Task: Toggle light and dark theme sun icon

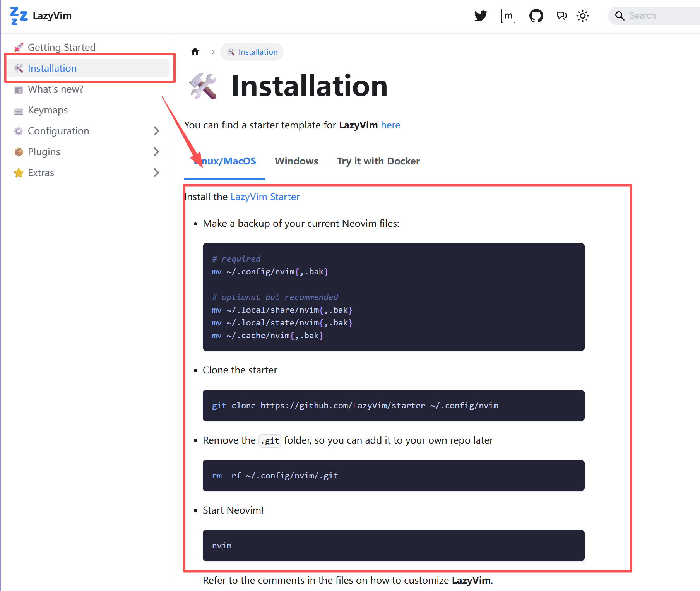Action: coord(583,16)
